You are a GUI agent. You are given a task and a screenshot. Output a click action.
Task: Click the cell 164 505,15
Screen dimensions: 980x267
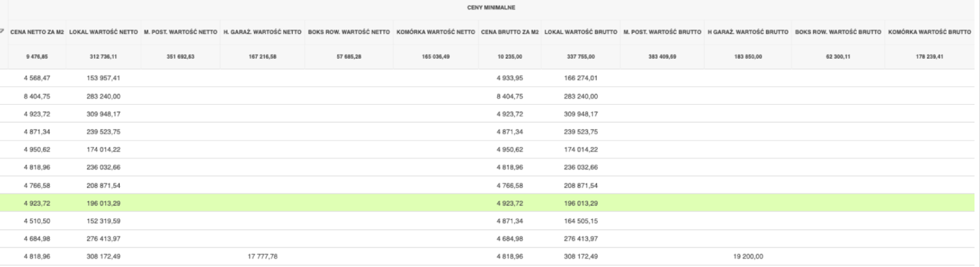click(581, 221)
